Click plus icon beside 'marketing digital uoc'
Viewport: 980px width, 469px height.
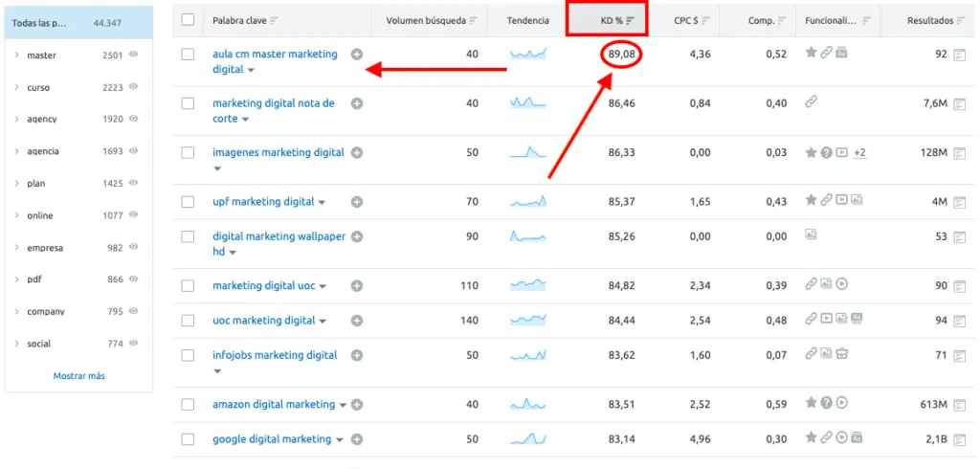click(357, 285)
